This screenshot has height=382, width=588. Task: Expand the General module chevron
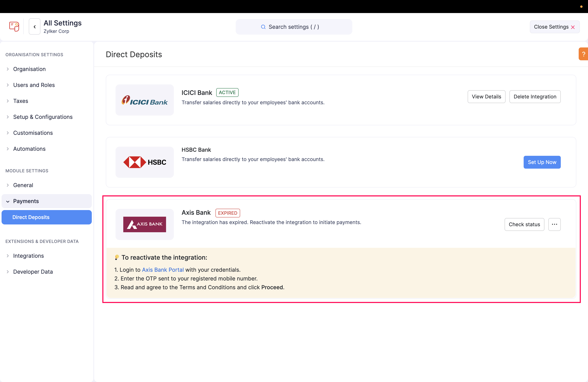point(8,185)
